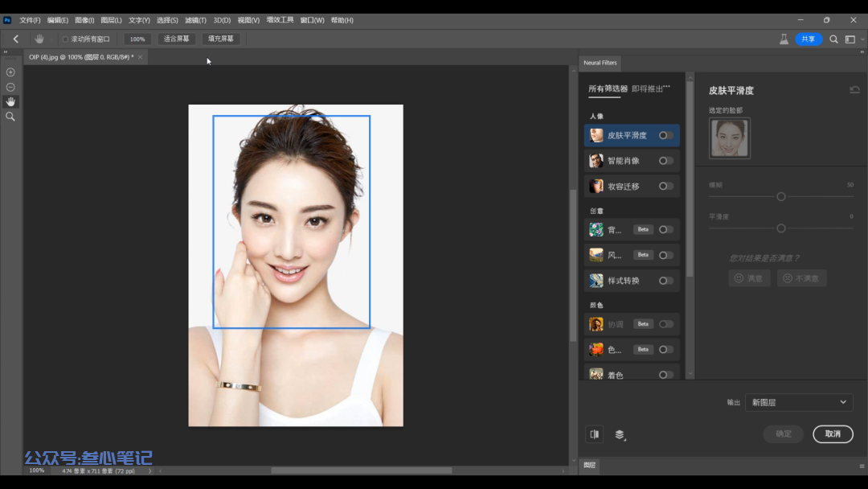
Task: Click the filter list vertical scrollbar
Action: [x=690, y=180]
